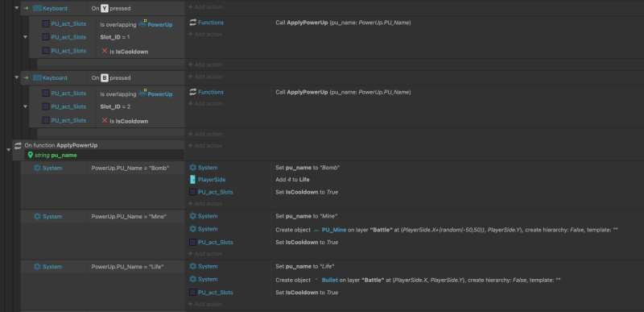The width and height of the screenshot is (644, 312).
Task: Select the Functions icon in Y event actions
Action: [x=192, y=23]
